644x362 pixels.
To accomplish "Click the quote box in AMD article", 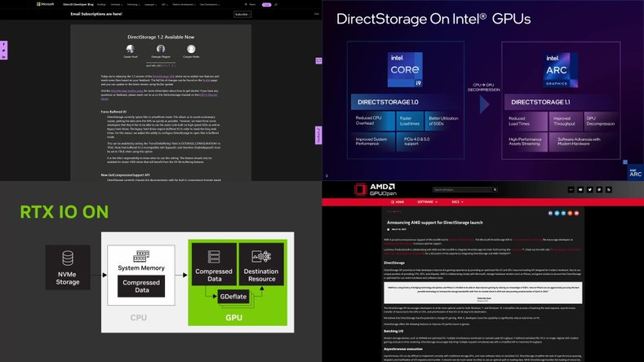I will click(x=483, y=293).
